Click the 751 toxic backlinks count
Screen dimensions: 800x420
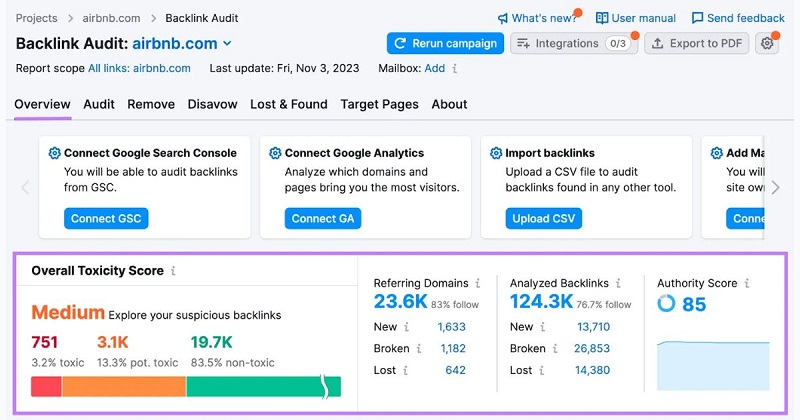(44, 342)
